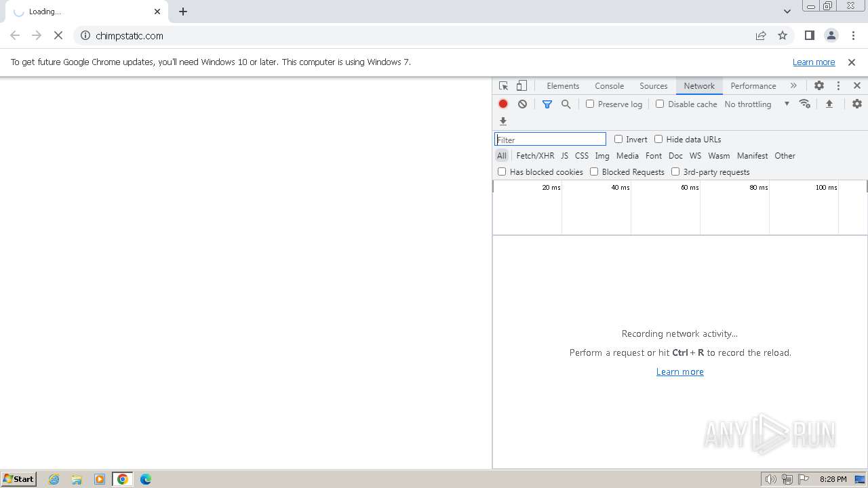This screenshot has width=868, height=488.
Task: Switch to the Elements tab
Action: (x=563, y=86)
